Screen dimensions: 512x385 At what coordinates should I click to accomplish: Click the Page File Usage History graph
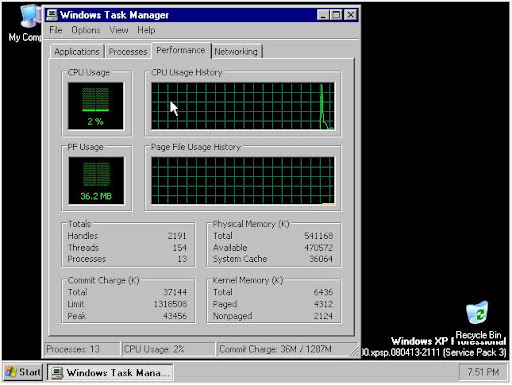243,180
